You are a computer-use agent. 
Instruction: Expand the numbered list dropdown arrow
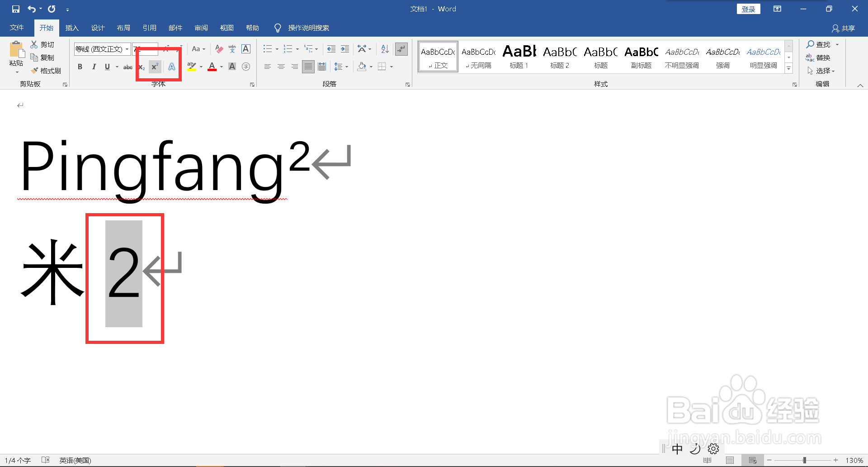[297, 49]
